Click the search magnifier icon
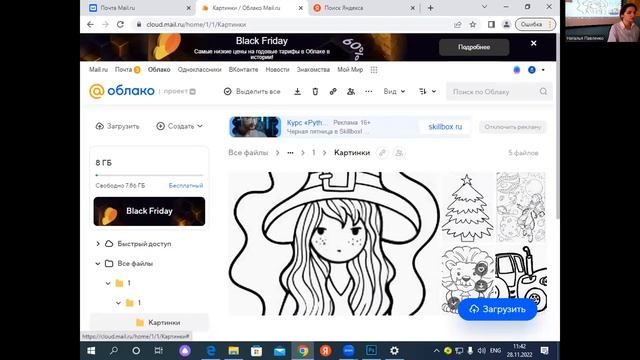 543,91
